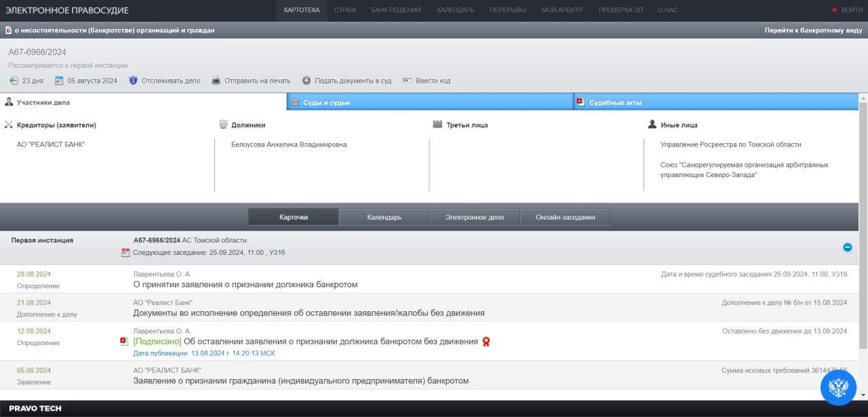868x417 pixels.
Task: Click the Войти login link
Action: coord(851,10)
